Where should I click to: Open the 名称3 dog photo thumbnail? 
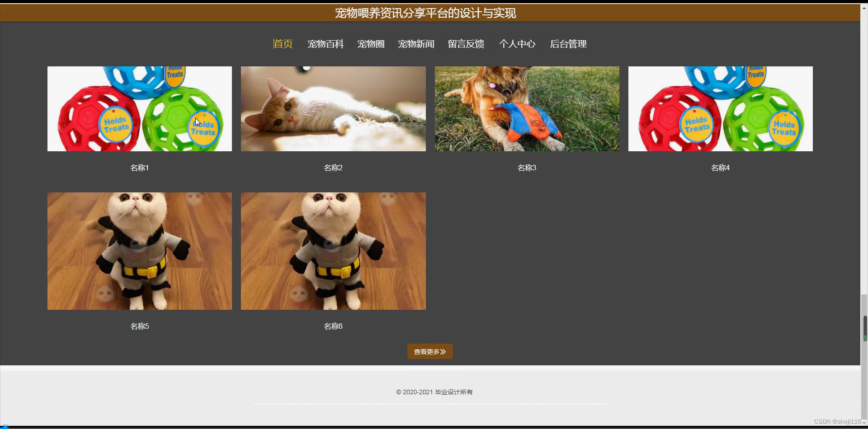[x=527, y=109]
